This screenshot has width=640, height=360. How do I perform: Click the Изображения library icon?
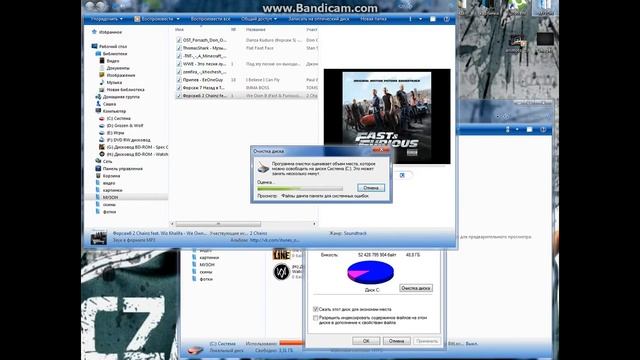[102, 75]
